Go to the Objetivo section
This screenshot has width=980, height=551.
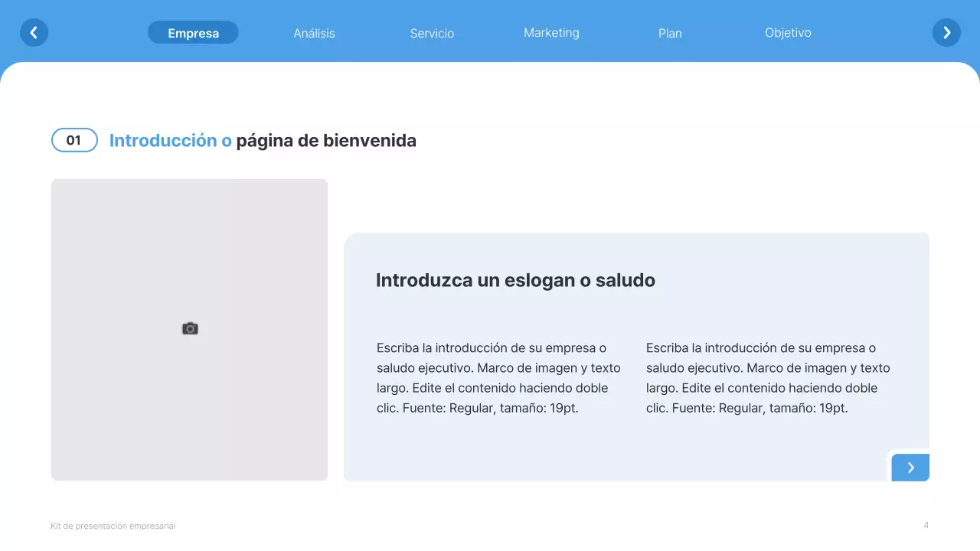(788, 32)
